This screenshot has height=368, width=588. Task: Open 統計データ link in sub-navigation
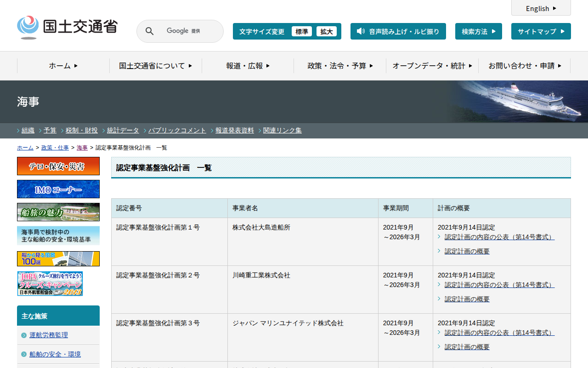tap(123, 130)
